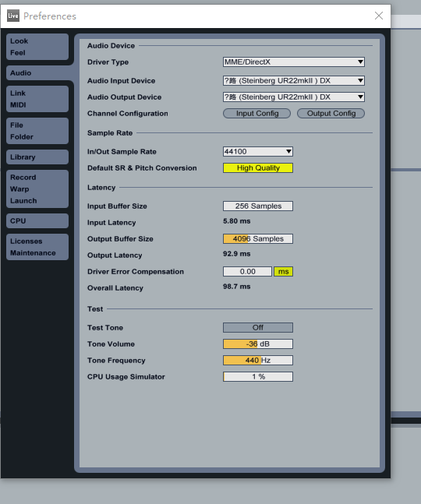Click the Live logo icon in title bar

[13, 16]
